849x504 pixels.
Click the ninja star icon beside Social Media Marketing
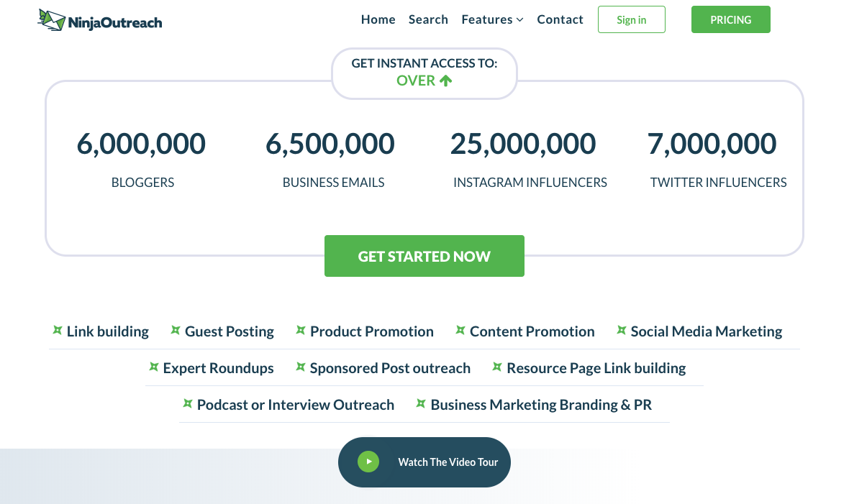622,330
